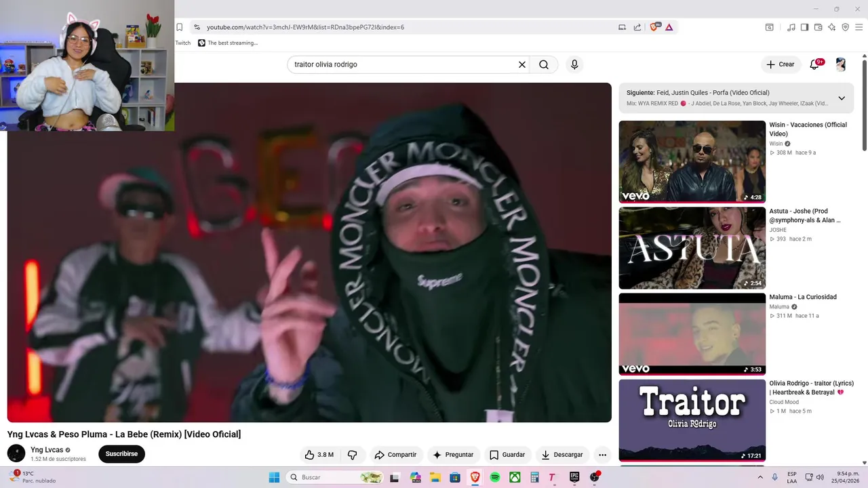
Task: Click 'Maluma - La Curiosidad' title text
Action: [x=803, y=297]
